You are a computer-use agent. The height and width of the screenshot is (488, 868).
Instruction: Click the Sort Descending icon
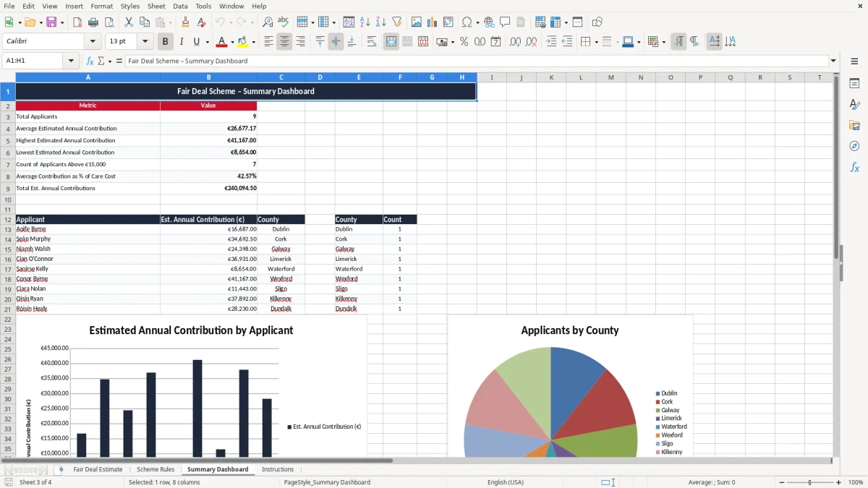point(380,22)
